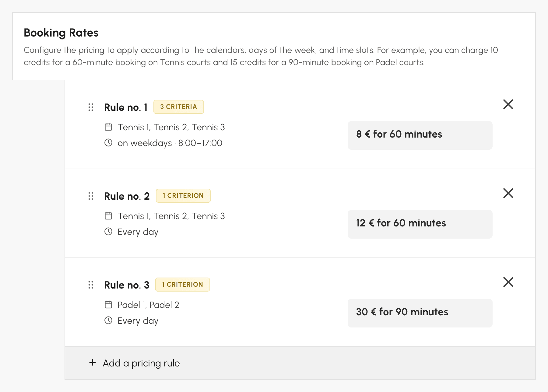The image size is (548, 392).
Task: Click the 3 CRITERIA badge
Action: coord(179,107)
